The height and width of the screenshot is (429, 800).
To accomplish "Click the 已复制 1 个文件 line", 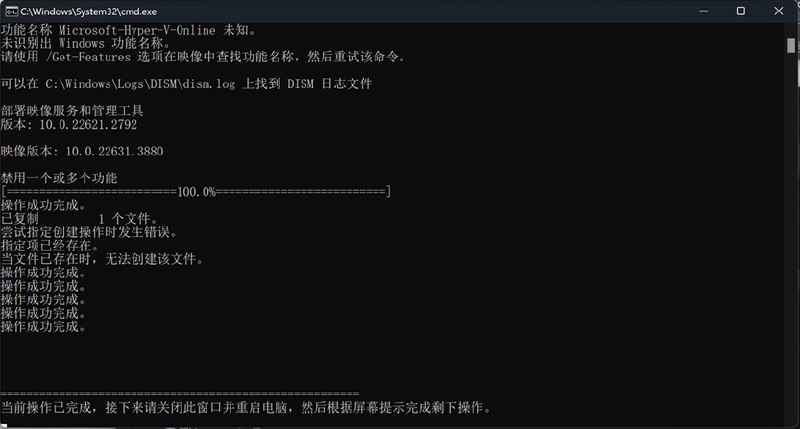I will tap(80, 219).
